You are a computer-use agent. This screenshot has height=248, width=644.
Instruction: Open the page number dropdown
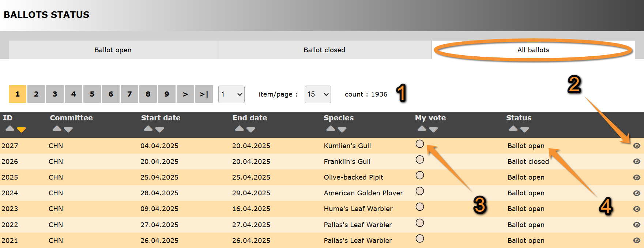pyautogui.click(x=231, y=94)
